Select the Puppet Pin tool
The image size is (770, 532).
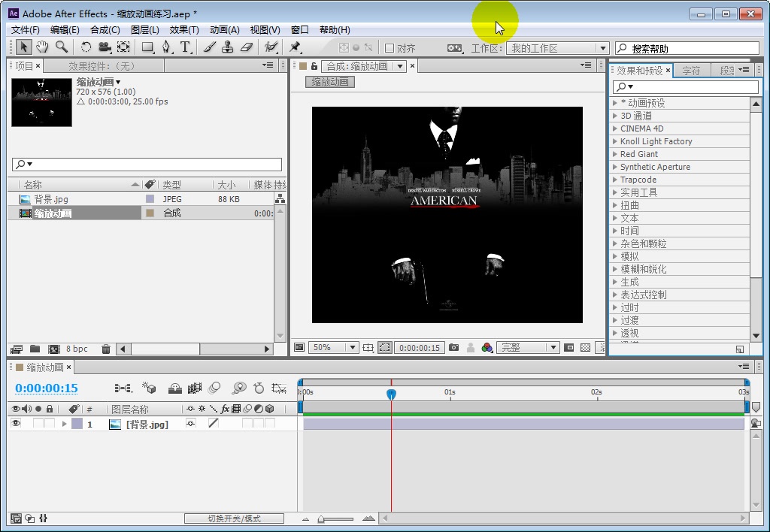[x=295, y=47]
